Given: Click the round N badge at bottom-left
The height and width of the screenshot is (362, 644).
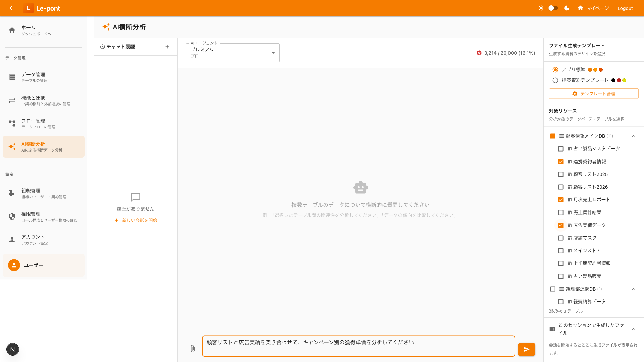Looking at the screenshot, I should [13, 349].
